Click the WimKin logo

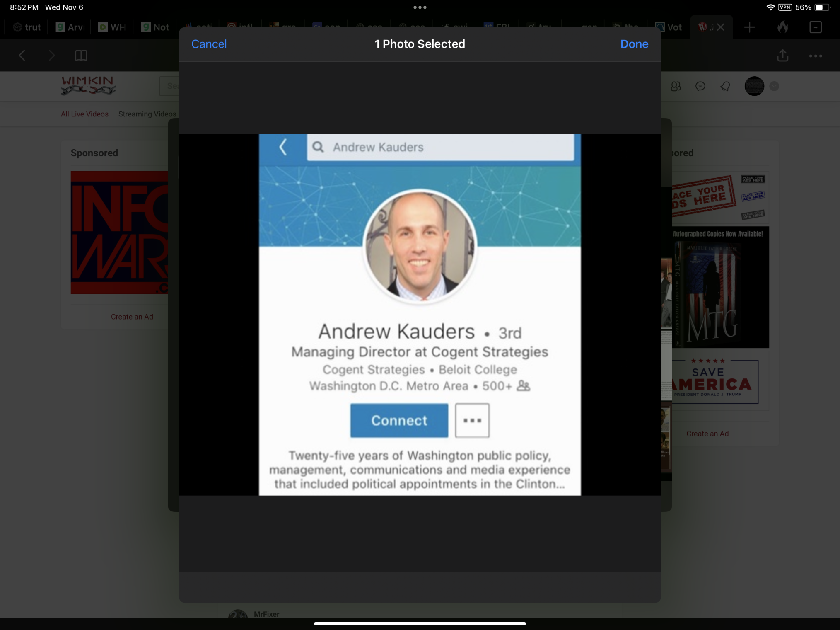[88, 85]
